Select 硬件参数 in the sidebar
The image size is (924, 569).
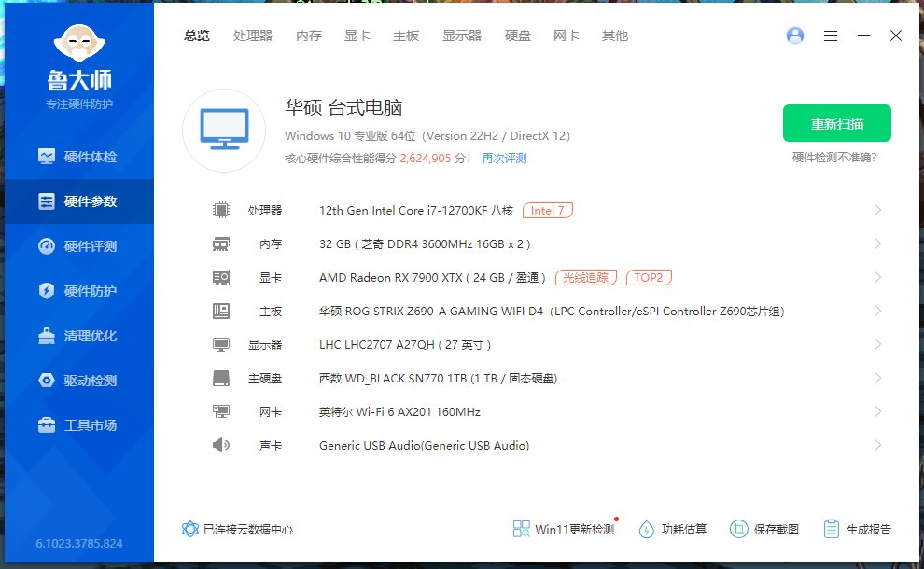79,201
